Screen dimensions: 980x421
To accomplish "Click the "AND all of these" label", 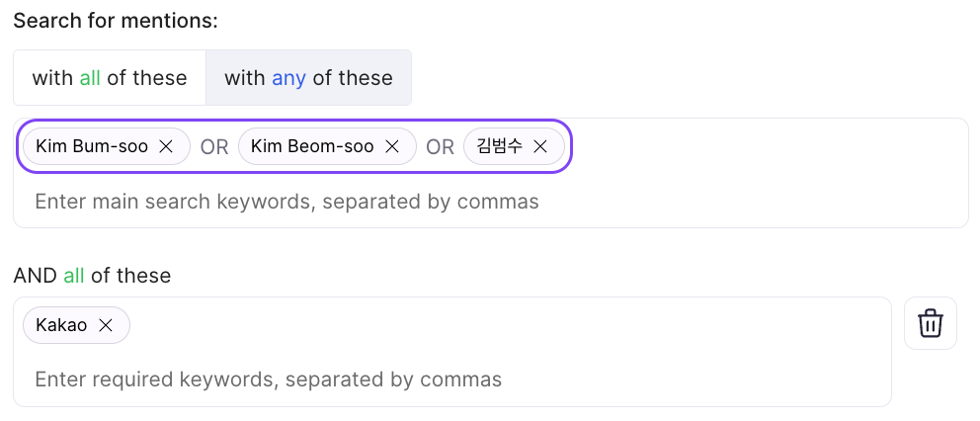I will [x=92, y=276].
